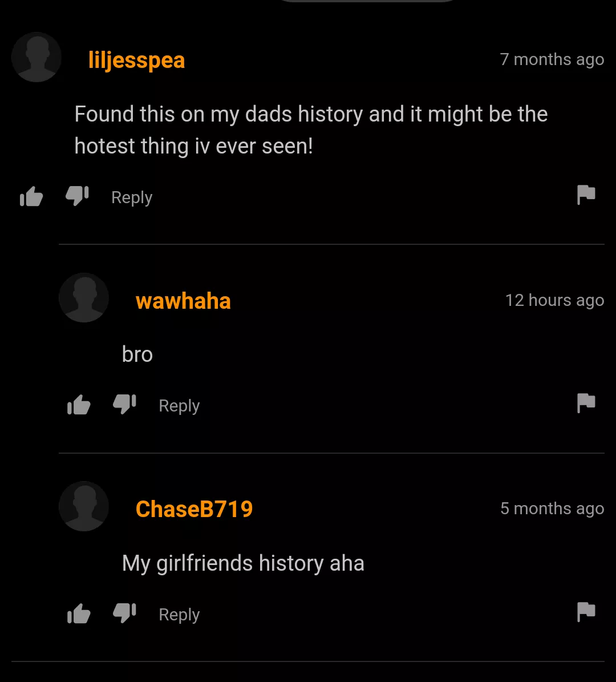616x682 pixels.
Task: Open liljesspea's user profile name
Action: 136,60
